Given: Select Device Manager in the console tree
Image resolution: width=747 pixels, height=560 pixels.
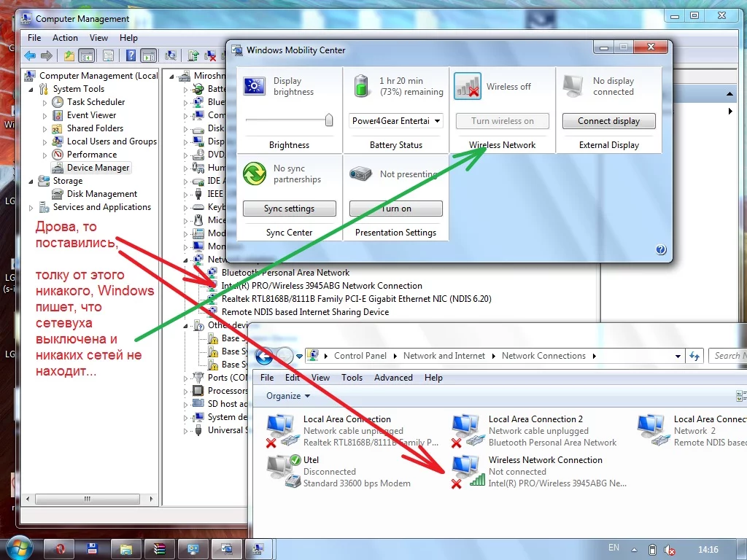Looking at the screenshot, I should point(98,168).
